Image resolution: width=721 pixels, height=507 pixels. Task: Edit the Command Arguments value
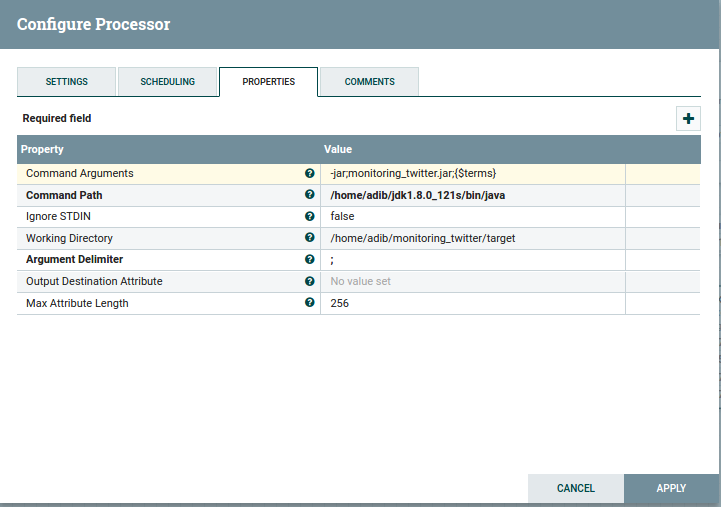[472, 174]
